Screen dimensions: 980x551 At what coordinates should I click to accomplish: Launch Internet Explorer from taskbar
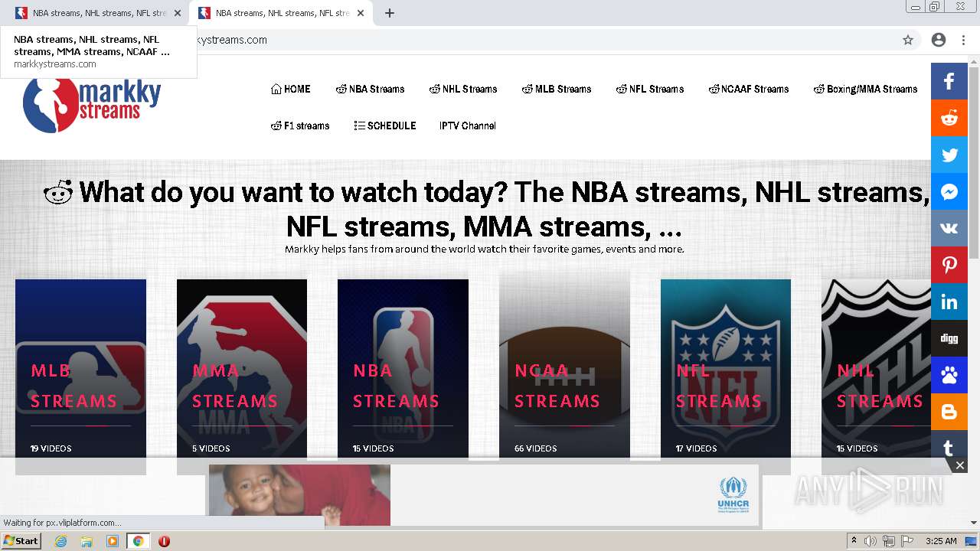(x=60, y=541)
